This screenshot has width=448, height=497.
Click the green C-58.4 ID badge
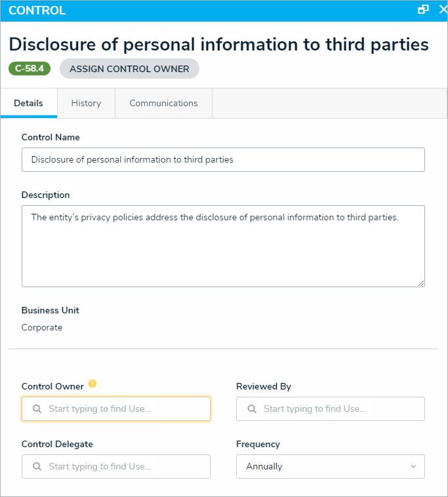click(x=30, y=69)
